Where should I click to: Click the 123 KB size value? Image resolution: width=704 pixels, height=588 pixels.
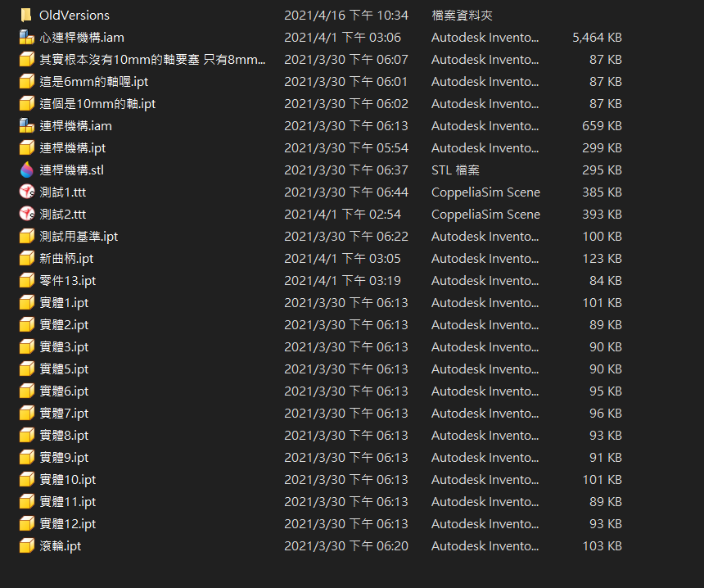[x=602, y=258]
